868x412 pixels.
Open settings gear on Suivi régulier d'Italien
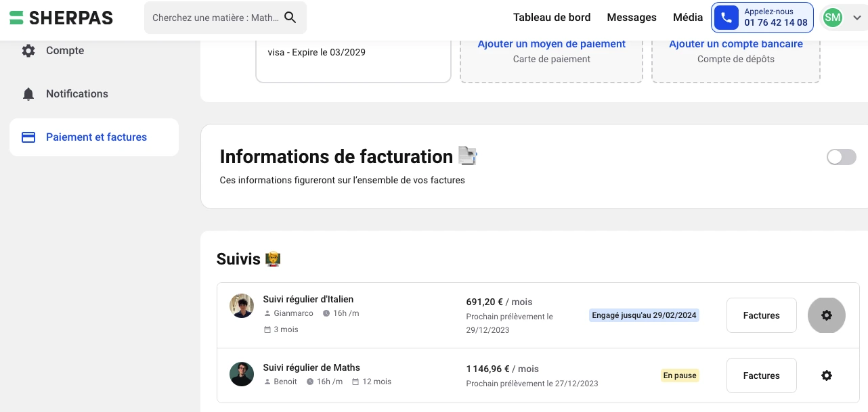827,315
